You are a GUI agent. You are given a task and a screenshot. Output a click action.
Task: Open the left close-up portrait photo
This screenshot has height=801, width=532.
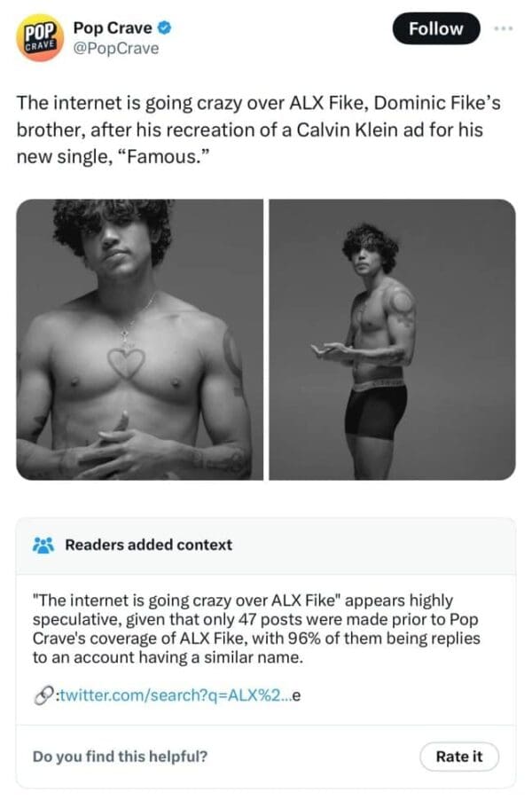tap(140, 339)
